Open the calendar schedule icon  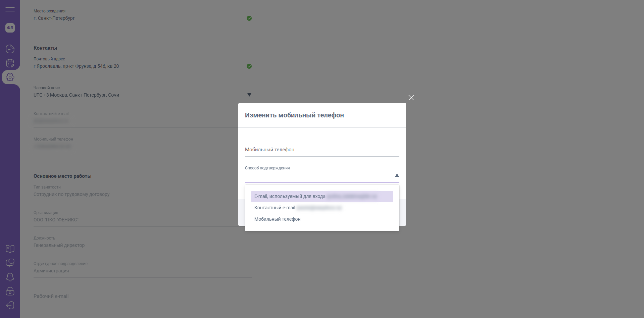(x=10, y=63)
